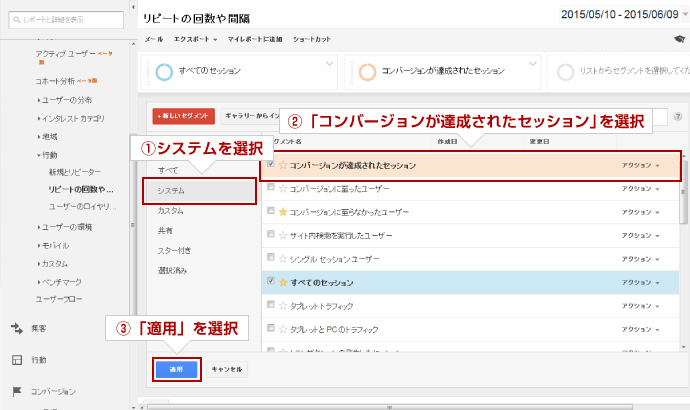Uncheck the すべてのセッション segment checkbox

click(x=271, y=282)
